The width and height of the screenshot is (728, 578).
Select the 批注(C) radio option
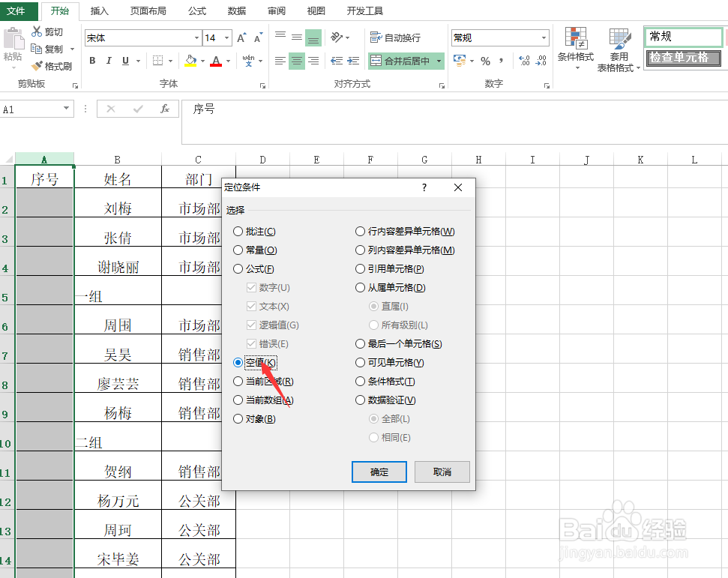click(x=254, y=231)
